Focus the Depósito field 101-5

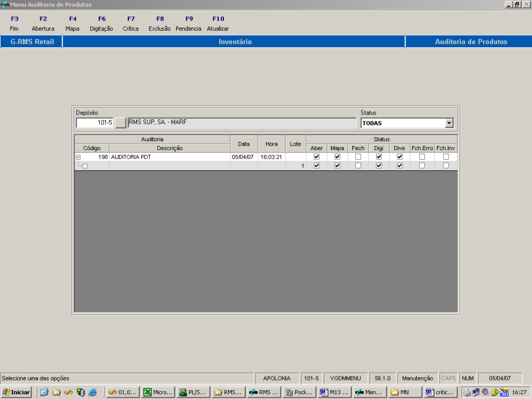tap(95, 122)
